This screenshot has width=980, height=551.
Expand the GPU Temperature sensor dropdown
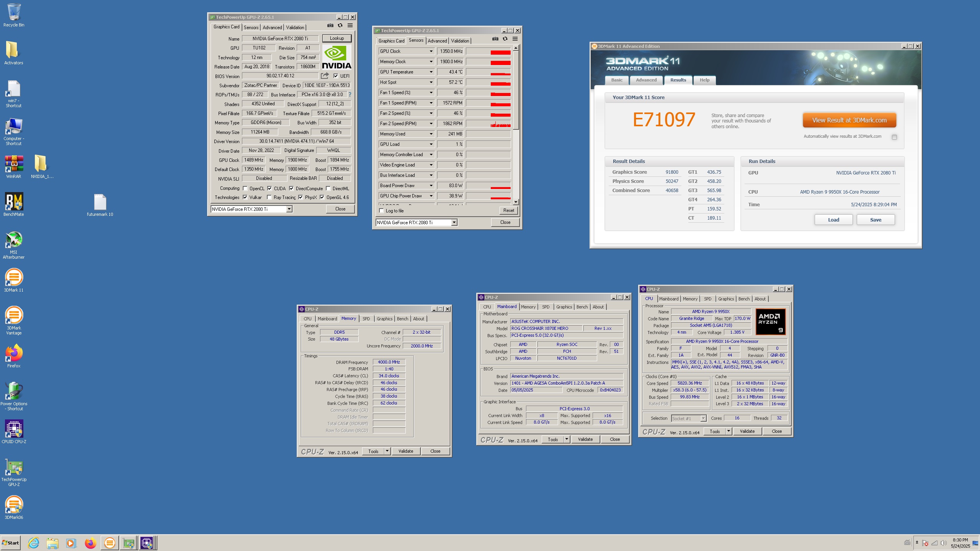(431, 72)
